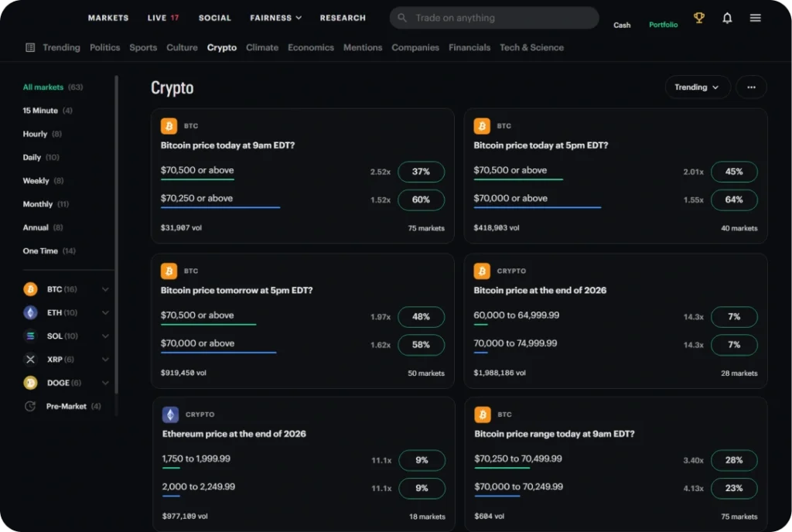Click Bitcoin icon on end of 2026 card
This screenshot has height=532, width=792.
(482, 271)
